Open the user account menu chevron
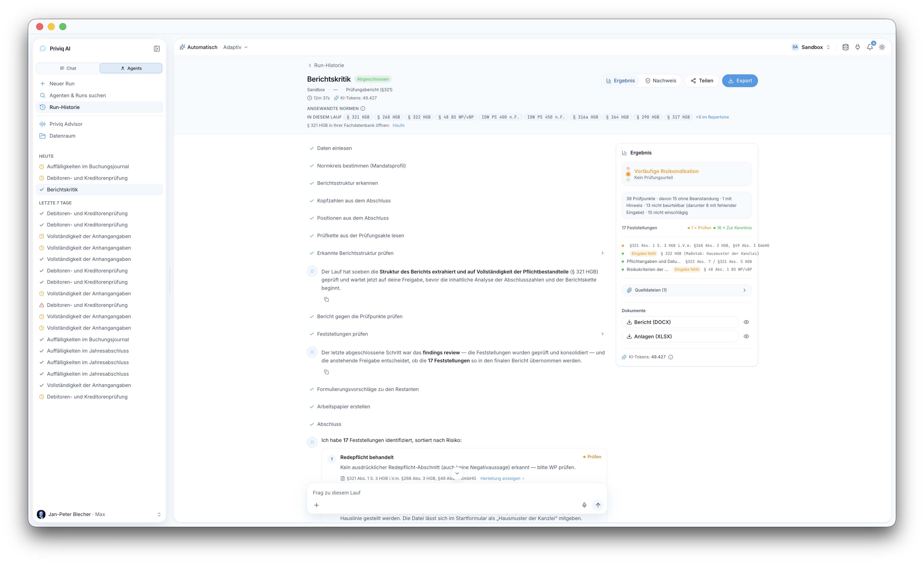Image resolution: width=924 pixels, height=564 pixels. point(159,515)
